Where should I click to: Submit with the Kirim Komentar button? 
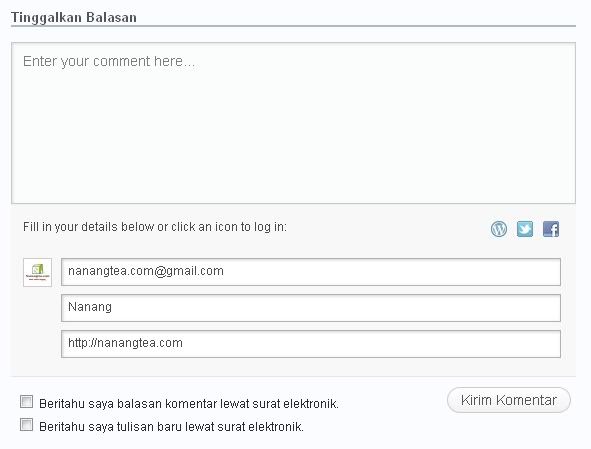(509, 400)
